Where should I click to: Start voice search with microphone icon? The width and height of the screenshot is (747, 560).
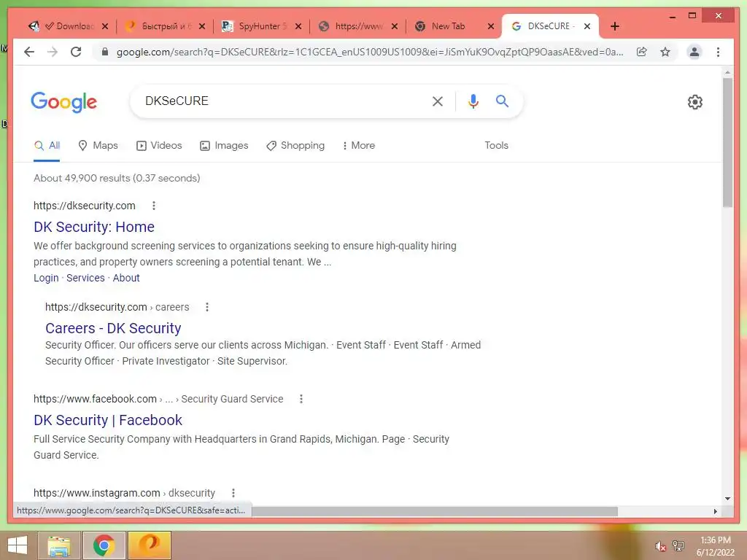(x=473, y=101)
